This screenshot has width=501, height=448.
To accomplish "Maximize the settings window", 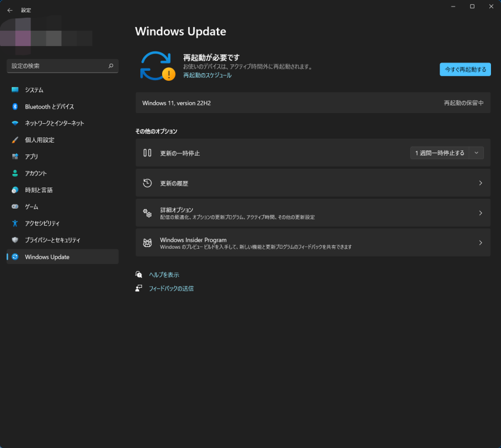I will [x=472, y=6].
